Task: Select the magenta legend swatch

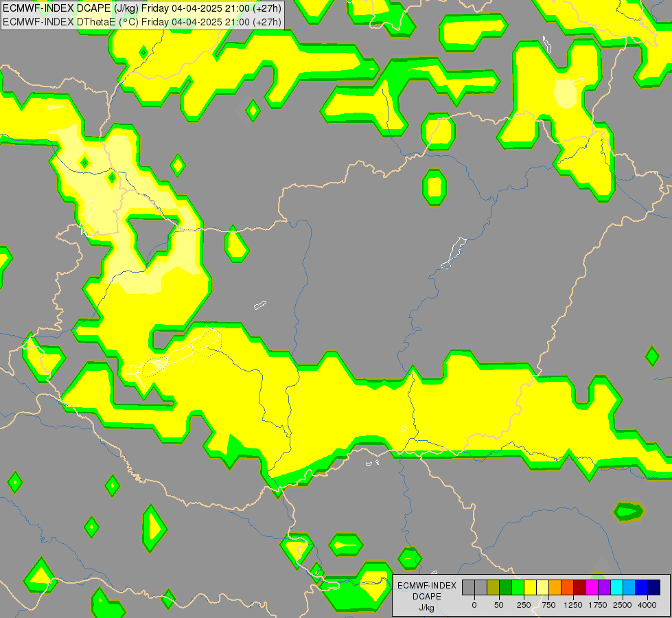Action: tap(592, 587)
